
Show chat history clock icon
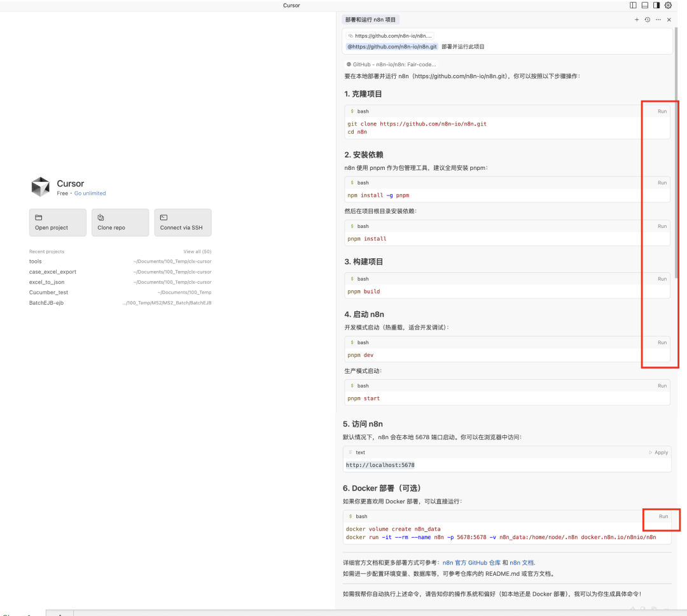pyautogui.click(x=647, y=20)
